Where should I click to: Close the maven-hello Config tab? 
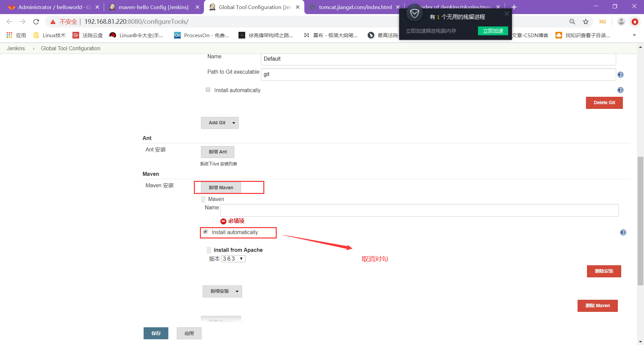(197, 7)
